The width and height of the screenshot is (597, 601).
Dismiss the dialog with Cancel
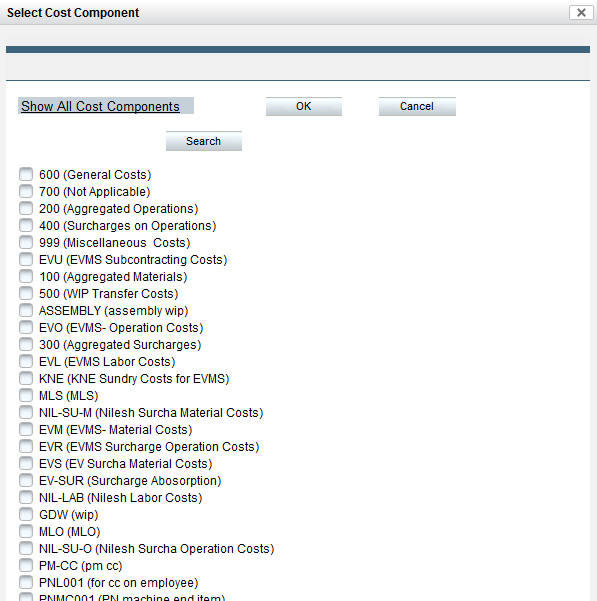[417, 106]
